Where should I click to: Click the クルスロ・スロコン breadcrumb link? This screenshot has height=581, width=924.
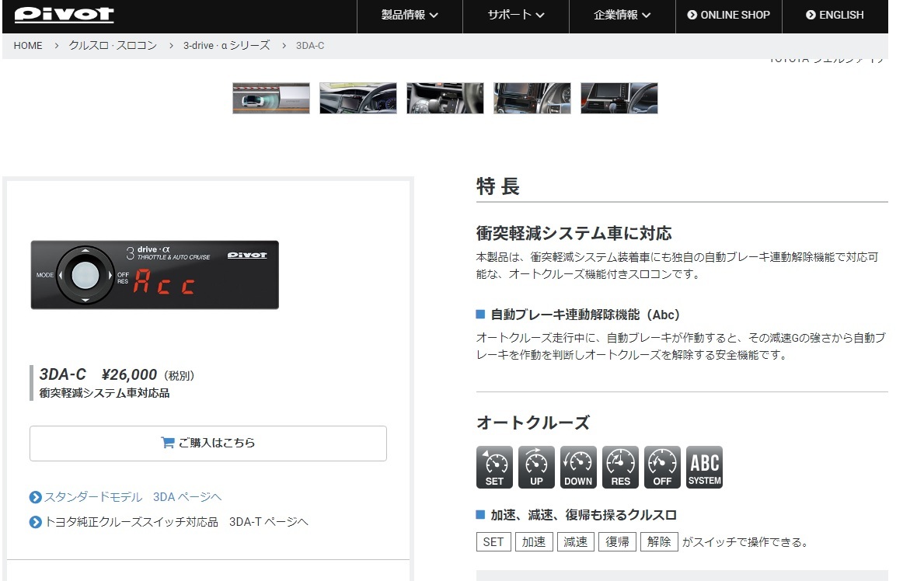(113, 46)
